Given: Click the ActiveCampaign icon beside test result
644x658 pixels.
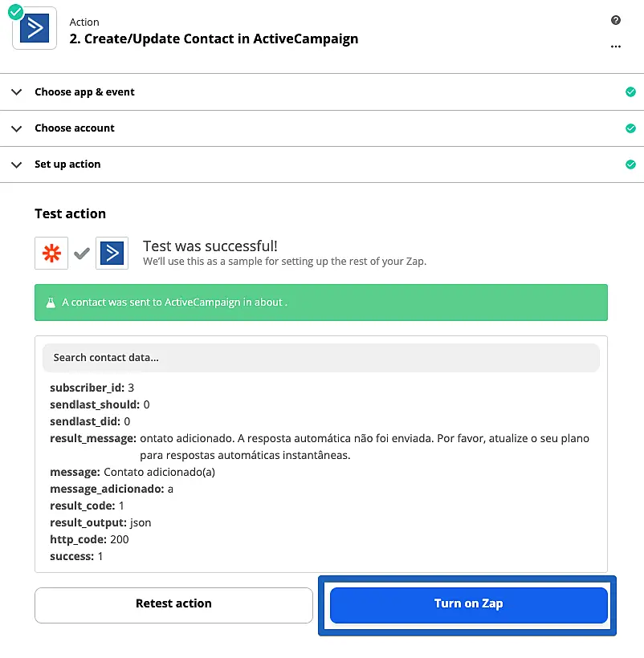Looking at the screenshot, I should coord(112,253).
